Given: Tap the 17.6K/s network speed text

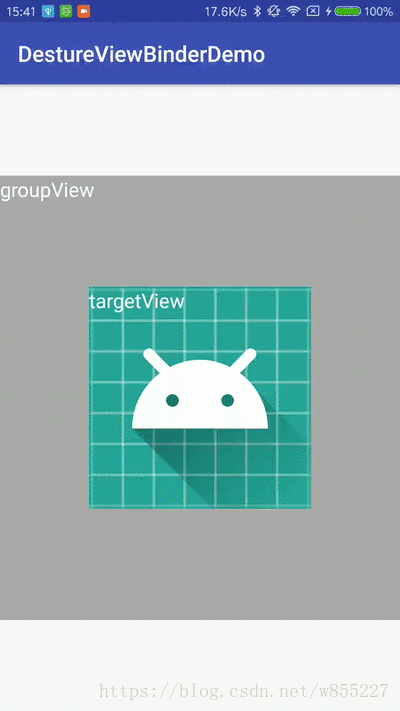Looking at the screenshot, I should 225,12.
